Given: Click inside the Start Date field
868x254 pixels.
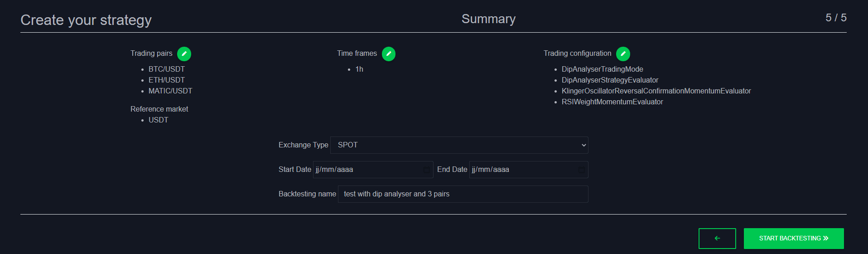Looking at the screenshot, I should 373,170.
